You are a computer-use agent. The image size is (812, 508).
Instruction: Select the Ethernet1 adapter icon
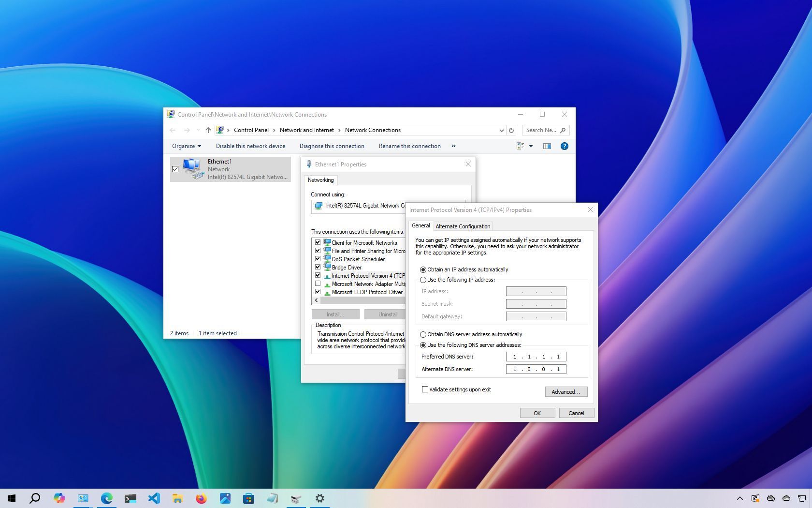tap(192, 168)
